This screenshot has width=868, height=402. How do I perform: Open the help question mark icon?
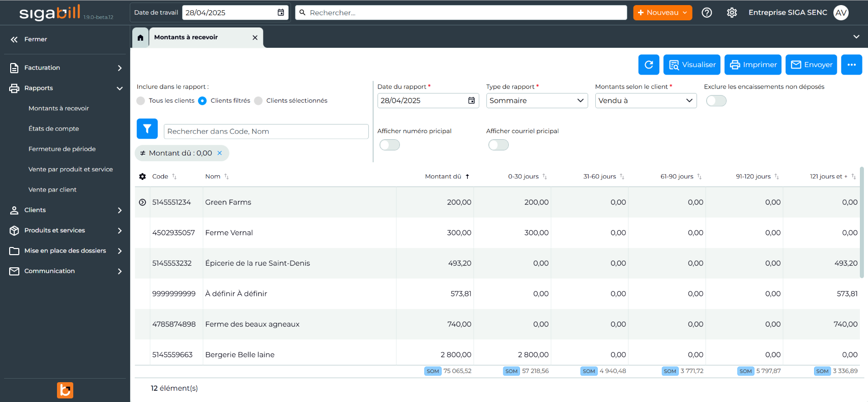click(707, 13)
